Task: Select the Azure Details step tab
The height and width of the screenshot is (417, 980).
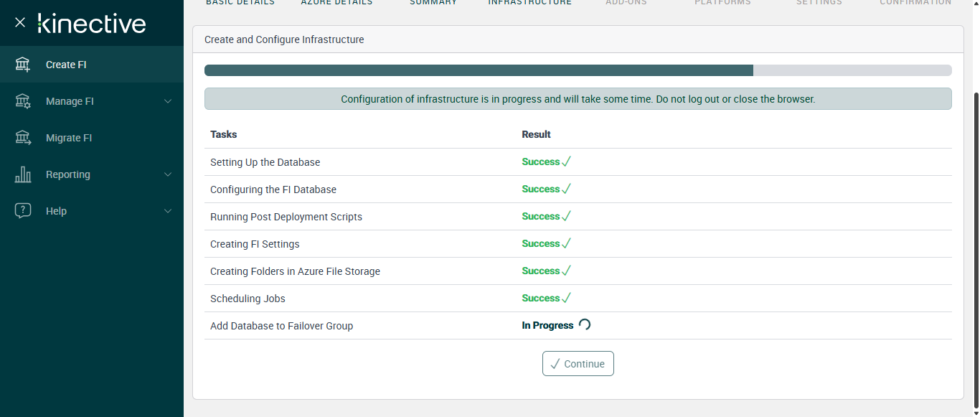Action: point(336,3)
